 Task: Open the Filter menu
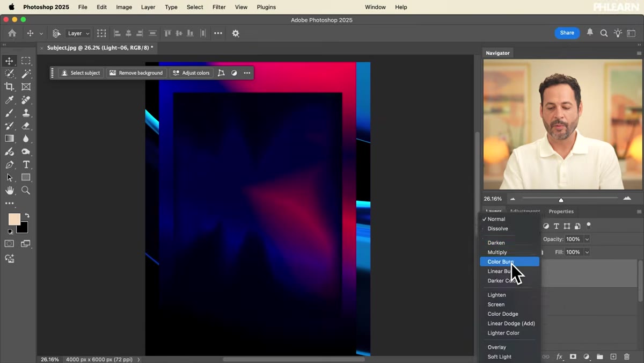tap(219, 7)
